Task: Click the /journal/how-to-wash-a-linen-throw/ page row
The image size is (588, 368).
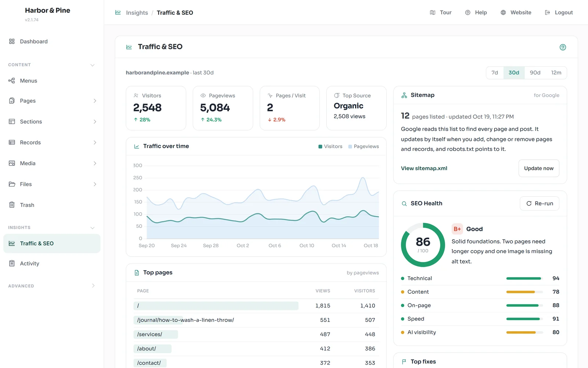Action: [256, 320]
